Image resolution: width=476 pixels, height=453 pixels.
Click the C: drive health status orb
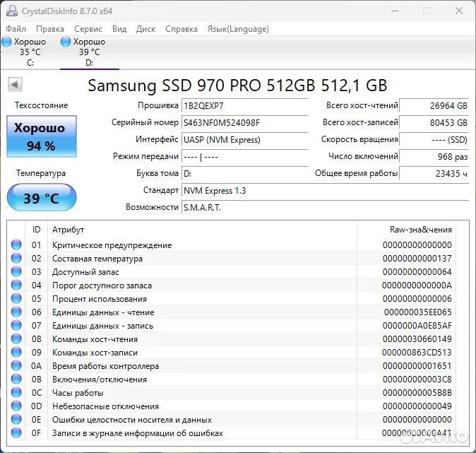[x=6, y=42]
